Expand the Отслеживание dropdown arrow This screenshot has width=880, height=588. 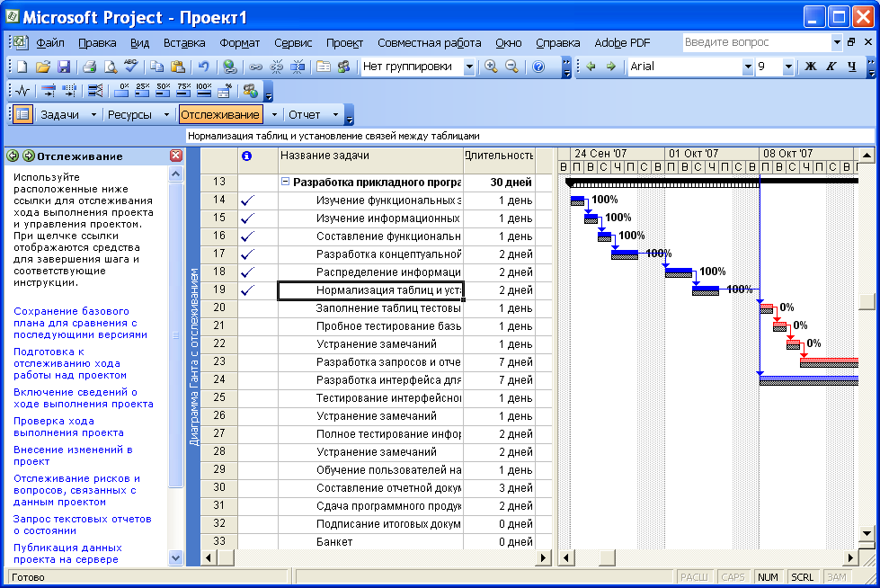(x=274, y=114)
